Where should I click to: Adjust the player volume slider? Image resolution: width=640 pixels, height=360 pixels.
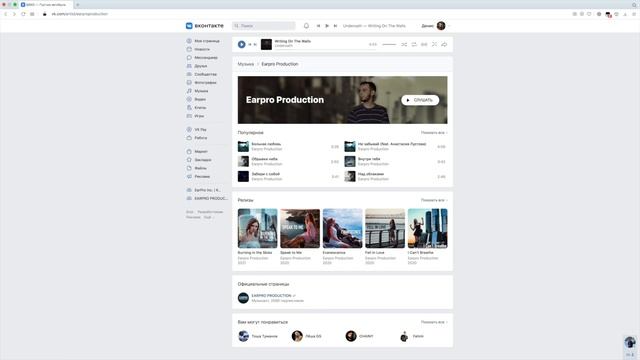tap(389, 44)
